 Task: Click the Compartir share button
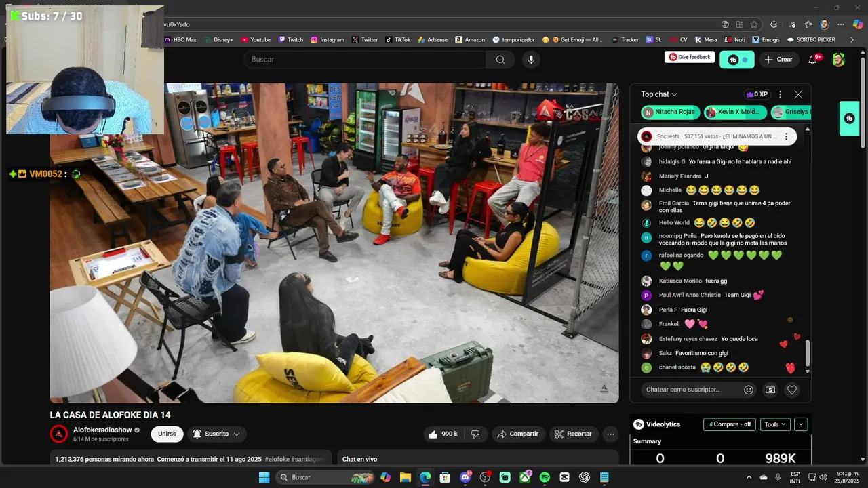tap(518, 434)
